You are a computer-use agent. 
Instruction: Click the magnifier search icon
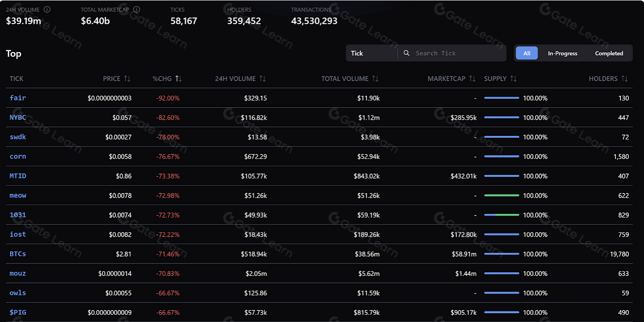[x=406, y=53]
